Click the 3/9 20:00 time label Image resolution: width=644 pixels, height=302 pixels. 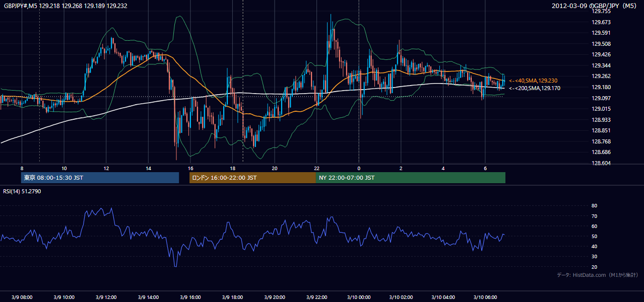[275, 297]
